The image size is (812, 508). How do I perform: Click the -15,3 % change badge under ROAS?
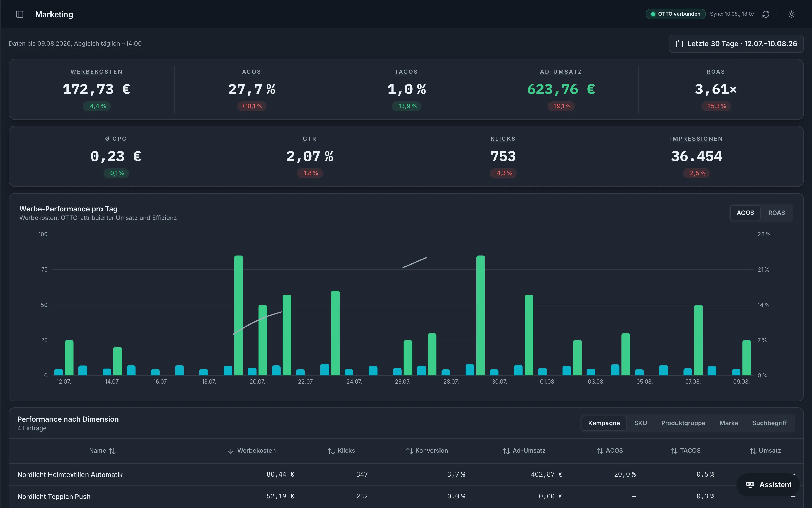716,106
